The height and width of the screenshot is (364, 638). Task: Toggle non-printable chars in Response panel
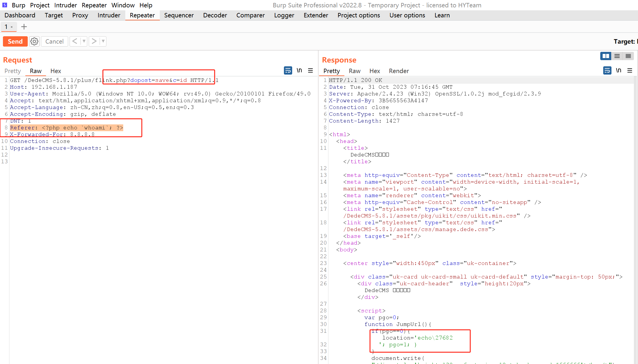619,70
